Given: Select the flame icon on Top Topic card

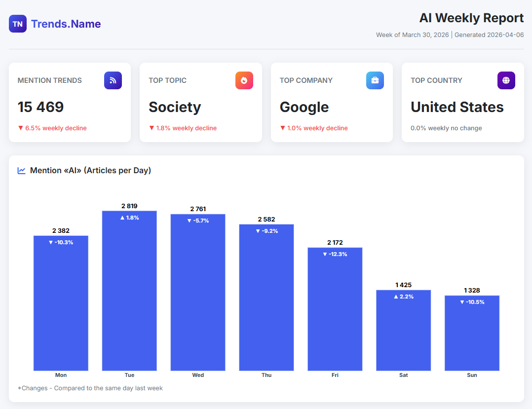Looking at the screenshot, I should click(x=244, y=80).
